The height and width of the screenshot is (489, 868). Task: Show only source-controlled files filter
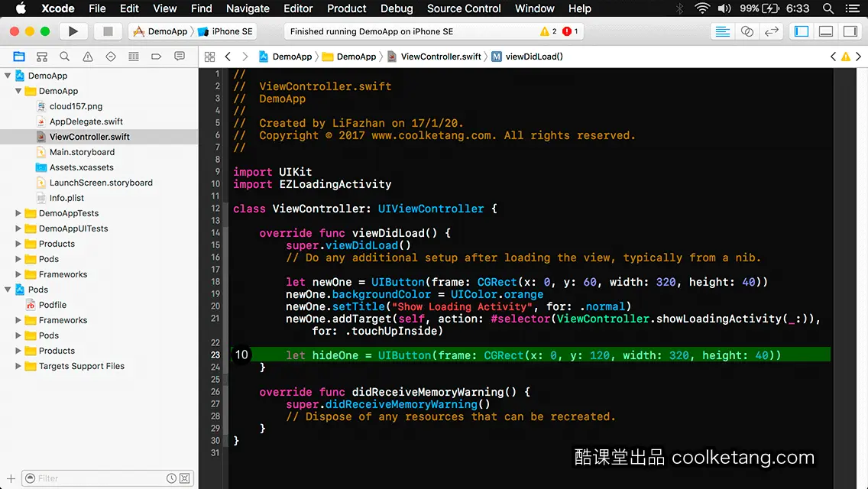click(x=185, y=478)
